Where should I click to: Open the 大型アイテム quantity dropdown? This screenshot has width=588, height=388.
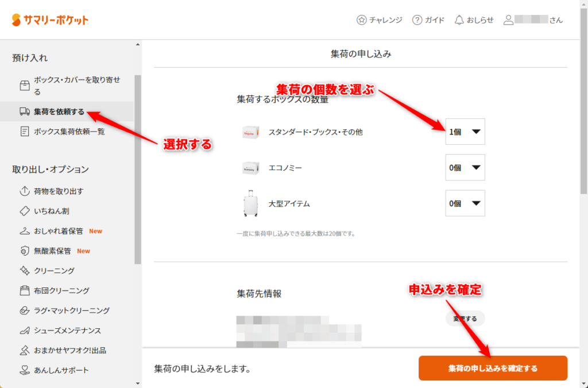[465, 203]
